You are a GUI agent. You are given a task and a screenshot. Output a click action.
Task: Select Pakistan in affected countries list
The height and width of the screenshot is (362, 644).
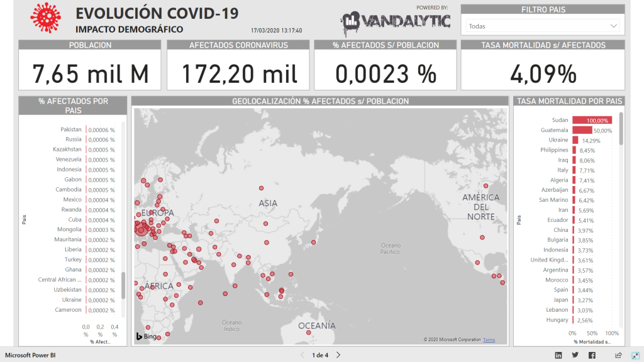click(71, 129)
